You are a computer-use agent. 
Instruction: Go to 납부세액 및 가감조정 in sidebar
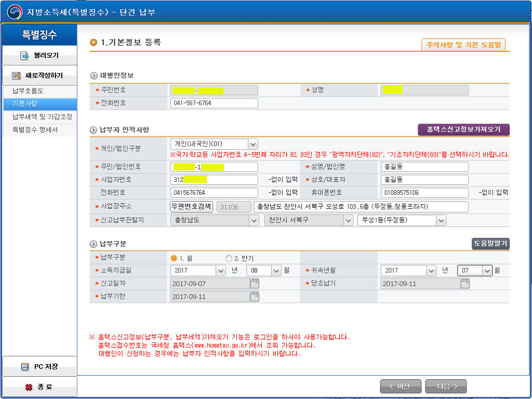[x=42, y=116]
